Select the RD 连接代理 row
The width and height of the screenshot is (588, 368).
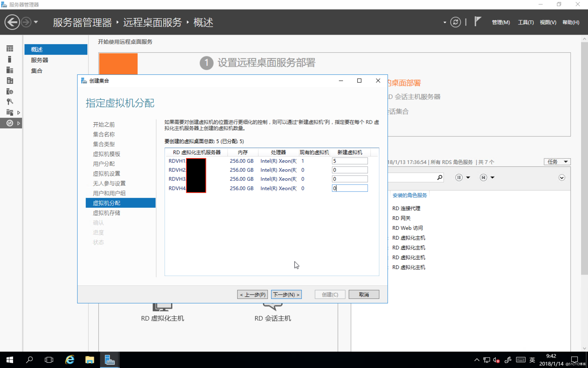coord(406,208)
